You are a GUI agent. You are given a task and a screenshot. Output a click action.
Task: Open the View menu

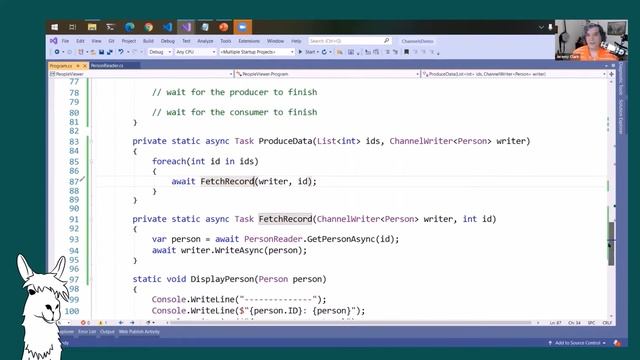pyautogui.click(x=96, y=41)
